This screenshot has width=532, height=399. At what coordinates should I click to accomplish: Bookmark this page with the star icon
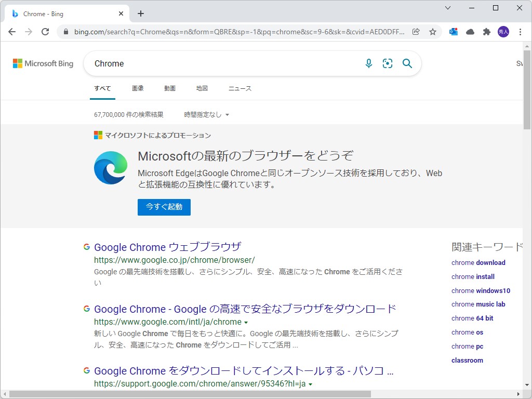433,32
